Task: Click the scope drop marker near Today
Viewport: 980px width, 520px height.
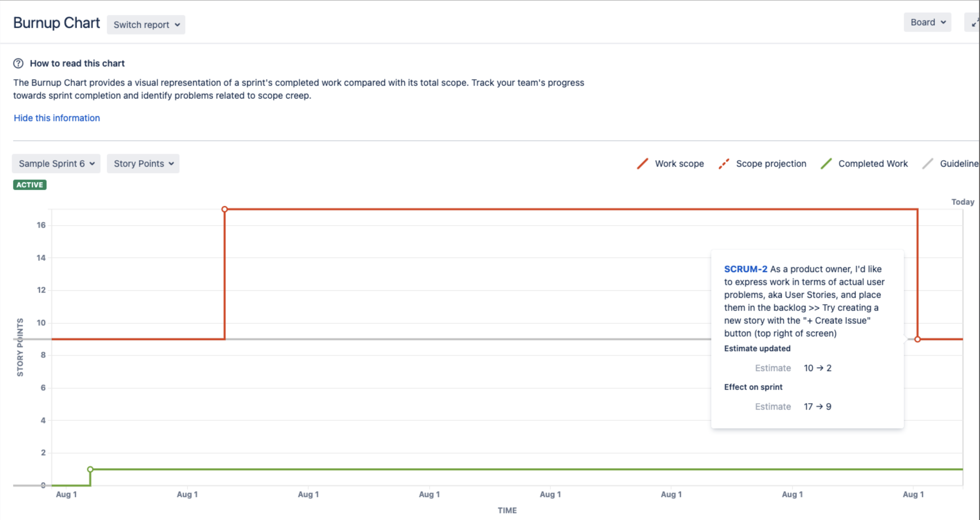Action: 917,339
